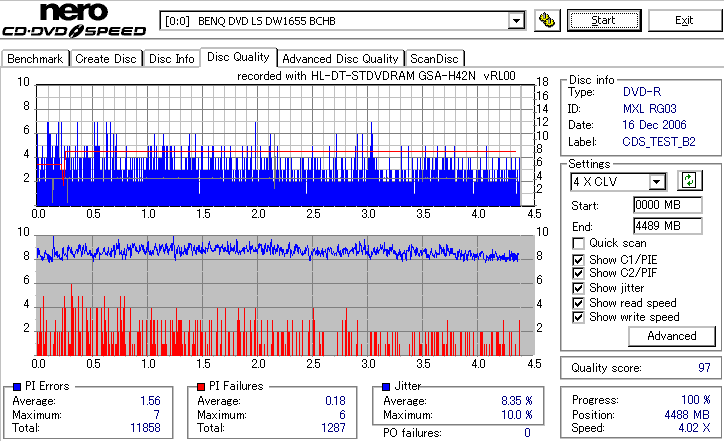Click Jitter maximum 10.0 %

point(517,415)
